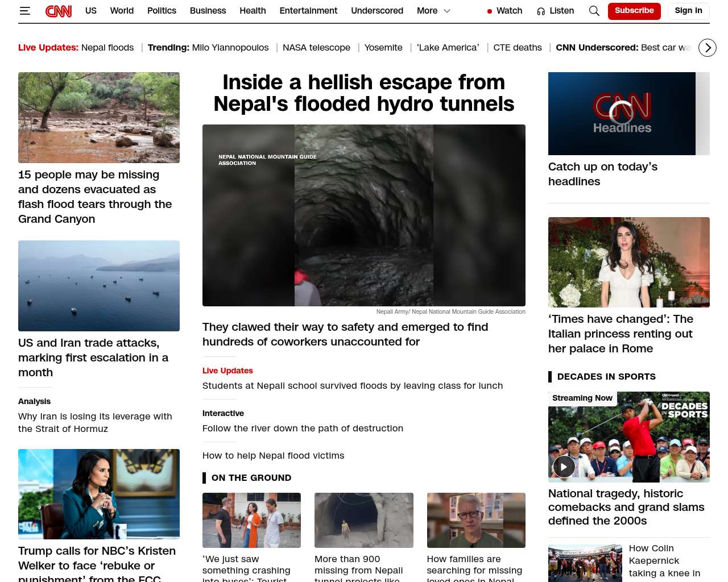
Task: Read the Colin Kaepernick knee story
Action: [x=664, y=562]
